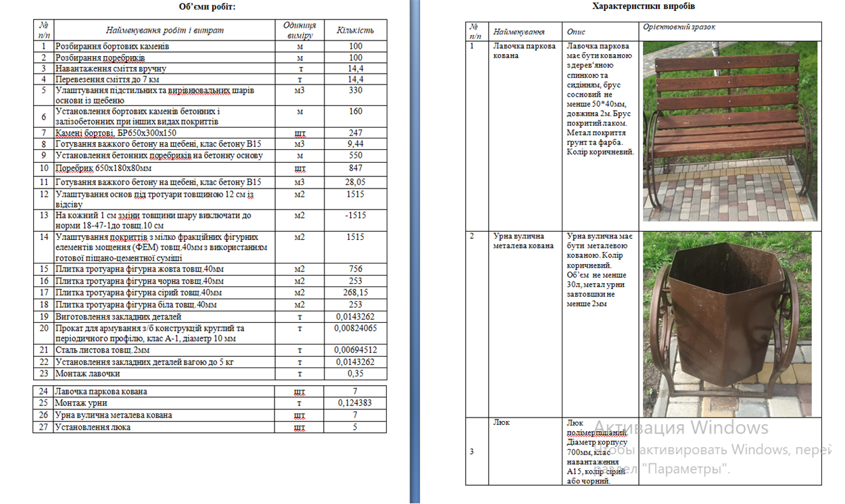Click the row "Поребрик 650х180х80мм"
845x504 pixels.
(x=210, y=169)
